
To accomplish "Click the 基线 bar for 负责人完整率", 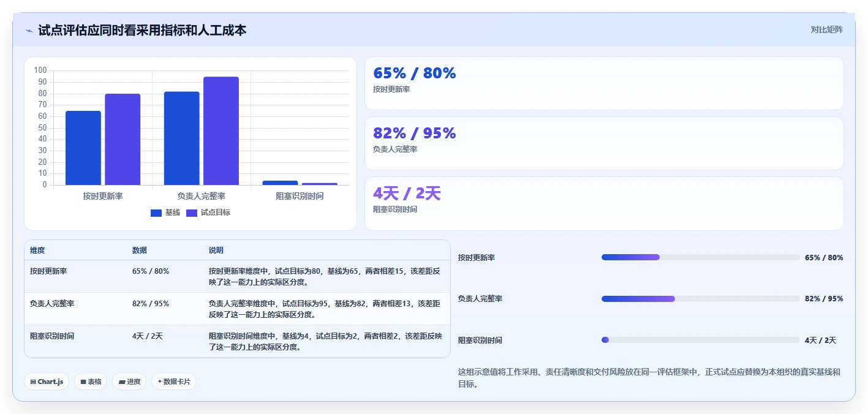I will click(182, 138).
